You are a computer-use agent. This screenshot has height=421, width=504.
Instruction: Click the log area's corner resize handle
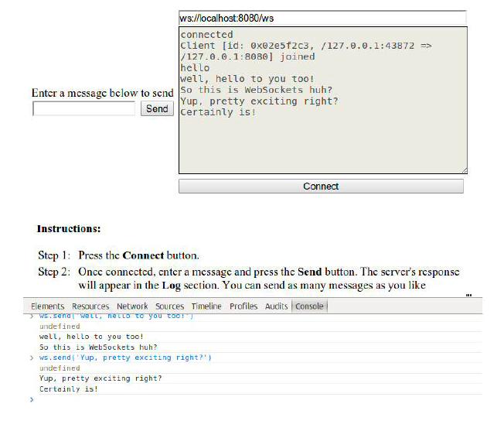(464, 170)
